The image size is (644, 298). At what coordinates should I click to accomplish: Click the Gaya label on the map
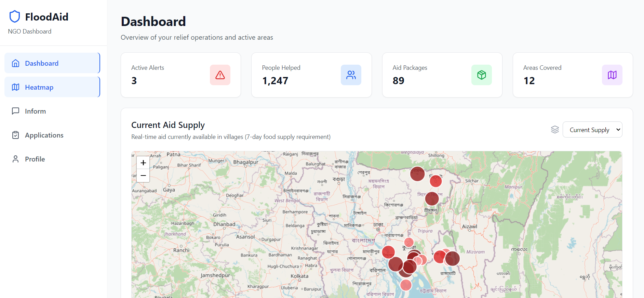point(169,190)
